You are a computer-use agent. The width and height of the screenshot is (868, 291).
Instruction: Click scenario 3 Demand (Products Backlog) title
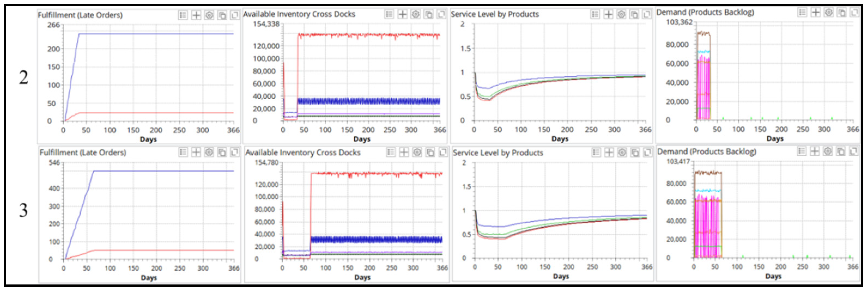click(707, 151)
